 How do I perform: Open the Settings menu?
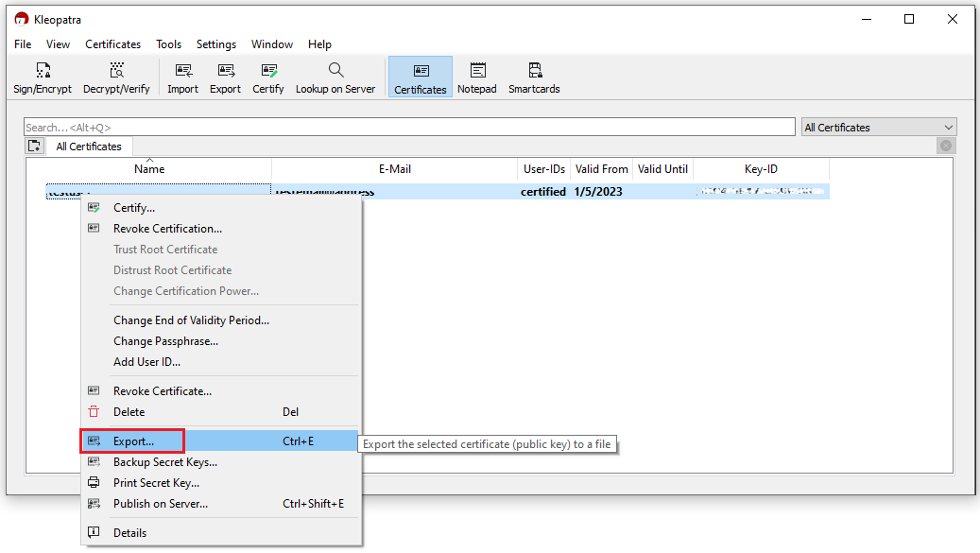216,44
